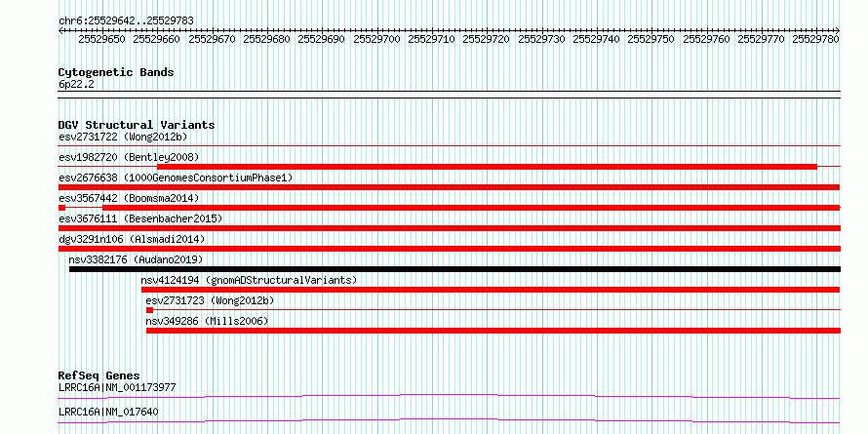Click ruler tick label 25529750

(x=651, y=39)
